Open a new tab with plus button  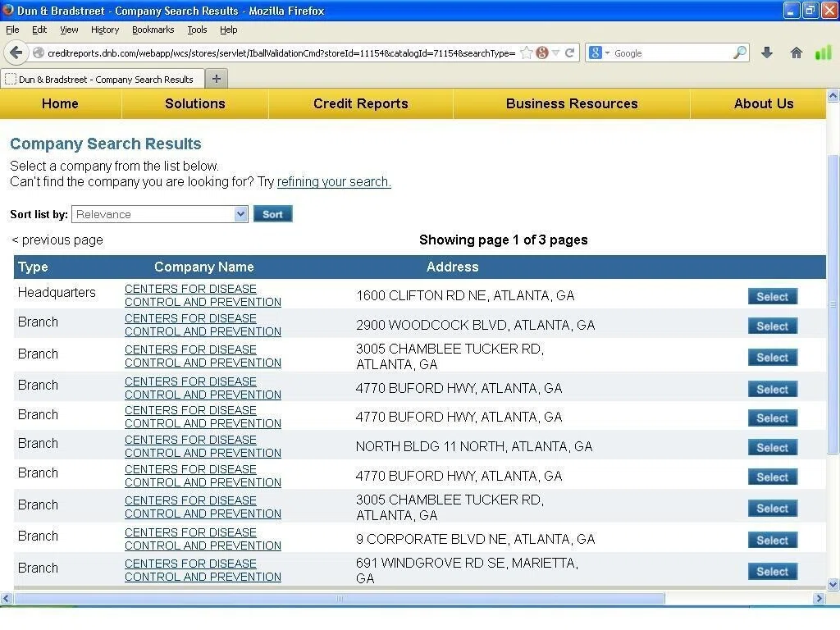217,79
